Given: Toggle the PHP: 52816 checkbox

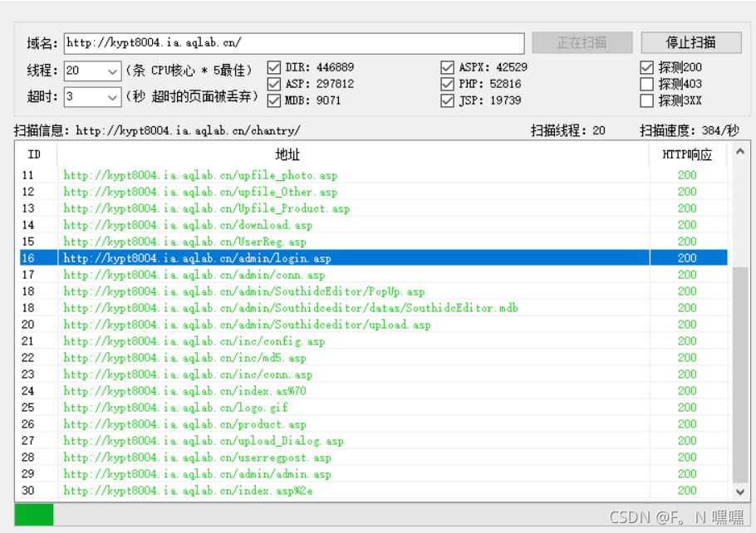Looking at the screenshot, I should point(448,84).
